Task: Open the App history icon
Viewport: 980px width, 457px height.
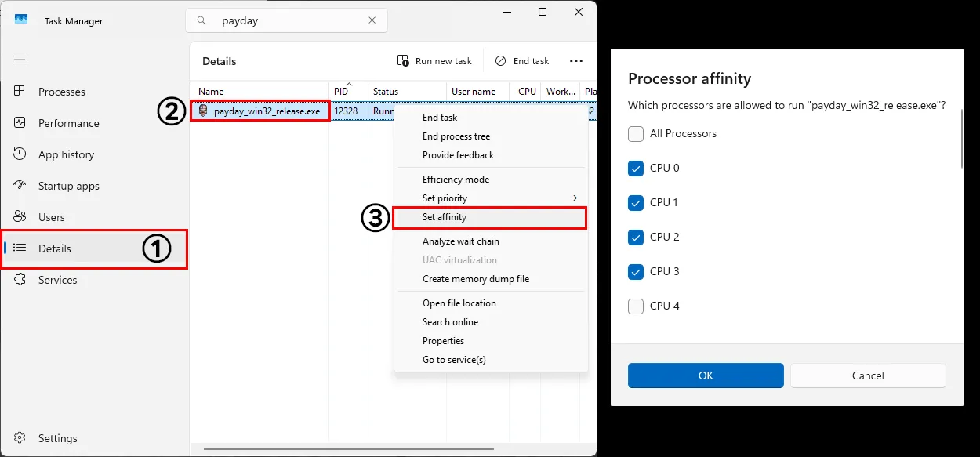Action: tap(20, 154)
